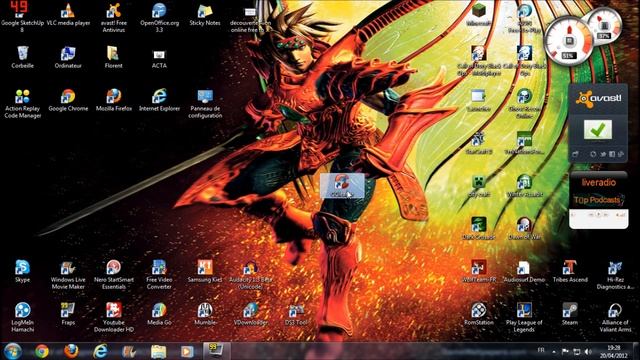This screenshot has width=640, height=360.
Task: Select the Mumble desktop shortcut
Action: point(205,314)
